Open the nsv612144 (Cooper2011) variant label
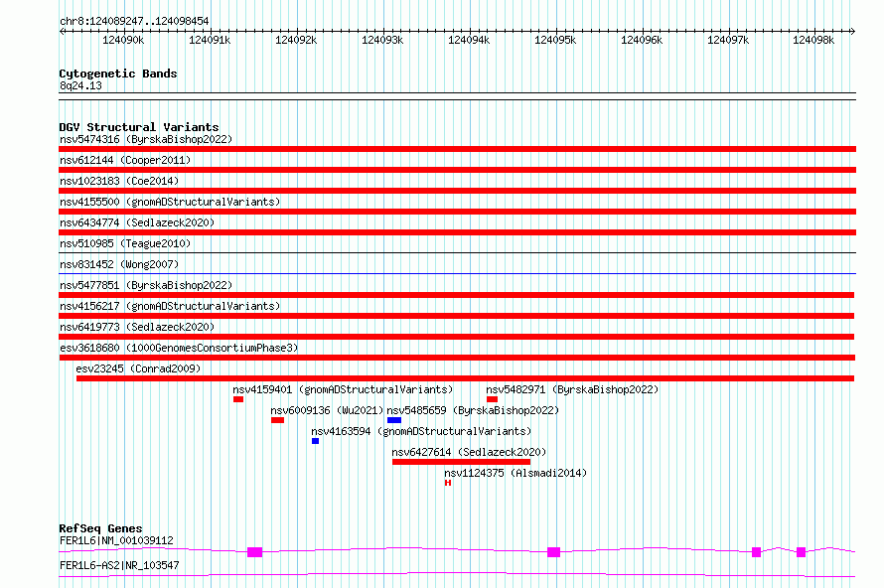This screenshot has width=884, height=588. pos(125,160)
